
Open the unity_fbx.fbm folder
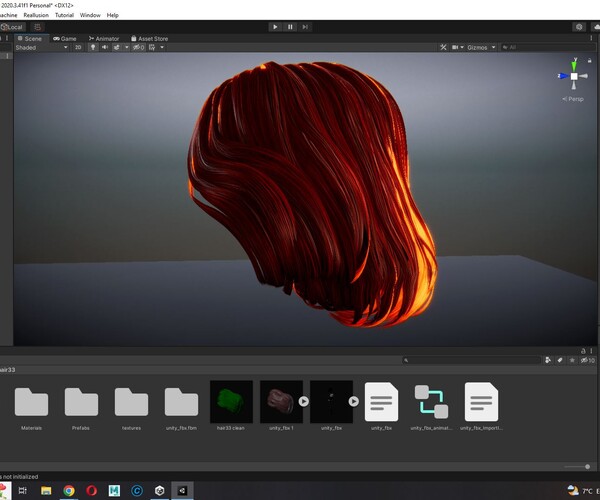tap(181, 402)
